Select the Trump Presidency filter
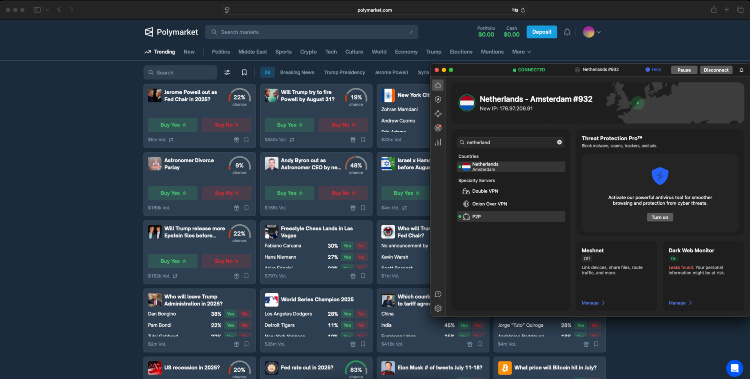This screenshot has height=379, width=750. pos(344,72)
